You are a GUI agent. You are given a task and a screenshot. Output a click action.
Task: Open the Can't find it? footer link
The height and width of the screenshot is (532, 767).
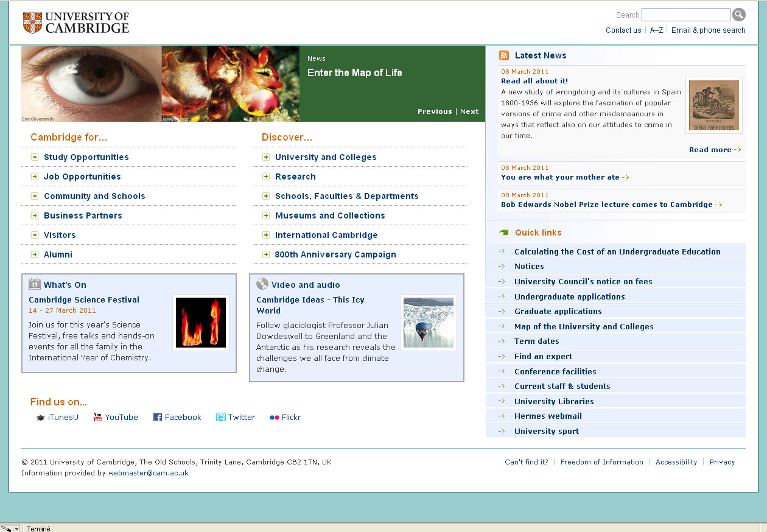point(527,462)
